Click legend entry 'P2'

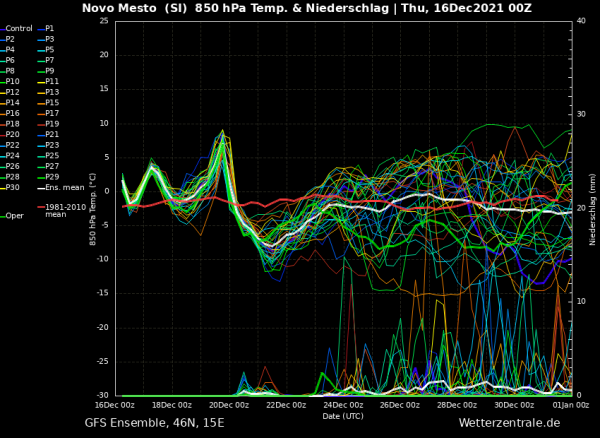(x=8, y=39)
